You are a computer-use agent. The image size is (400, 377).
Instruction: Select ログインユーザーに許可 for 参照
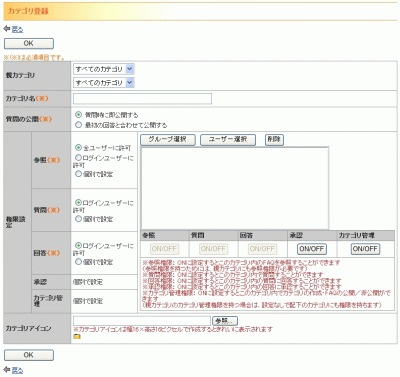78,158
